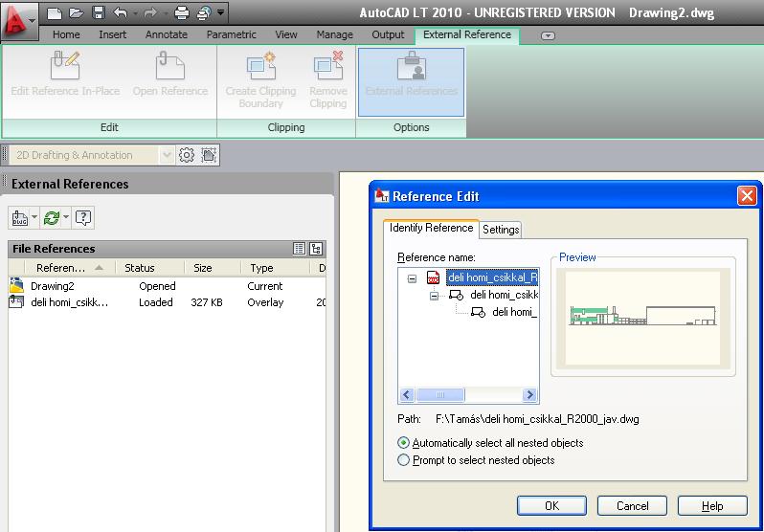Cancel the Reference Edit dialog
Image resolution: width=764 pixels, height=532 pixels.
[632, 506]
